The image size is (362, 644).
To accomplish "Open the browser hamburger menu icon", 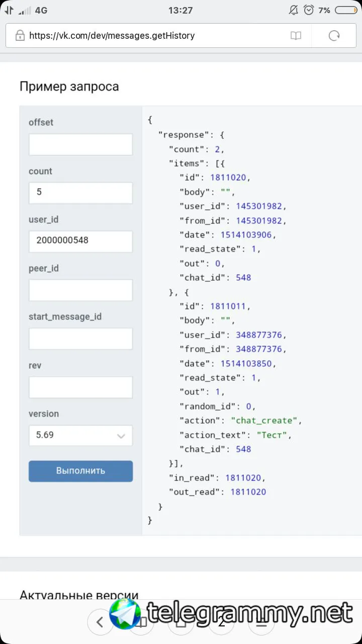I will point(261,622).
